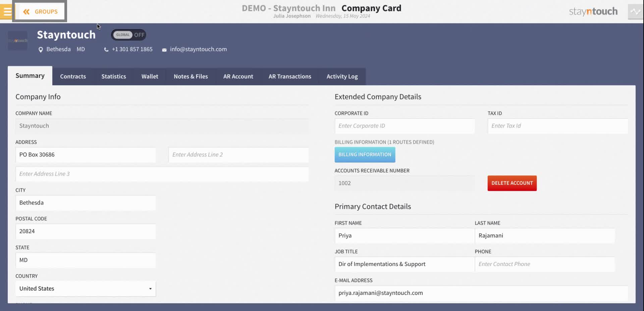Click the stayntouch logo top right
Image resolution: width=644 pixels, height=311 pixels.
[593, 12]
